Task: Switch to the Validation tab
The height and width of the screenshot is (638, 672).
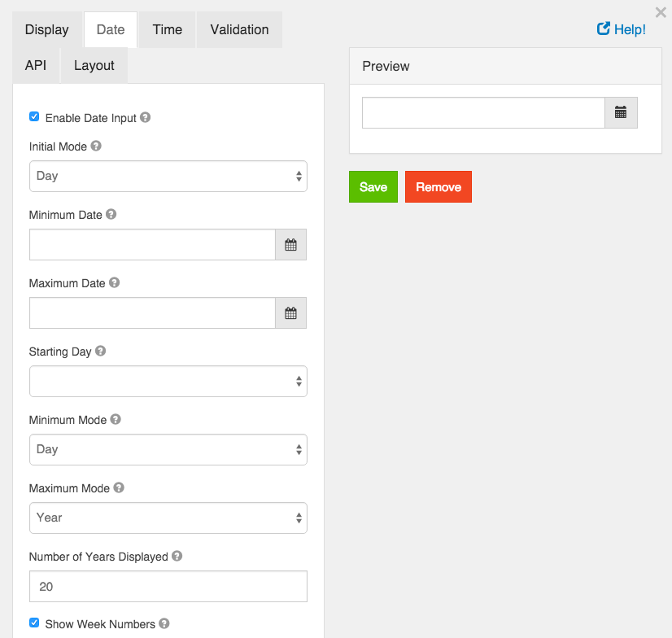Action: pyautogui.click(x=239, y=29)
